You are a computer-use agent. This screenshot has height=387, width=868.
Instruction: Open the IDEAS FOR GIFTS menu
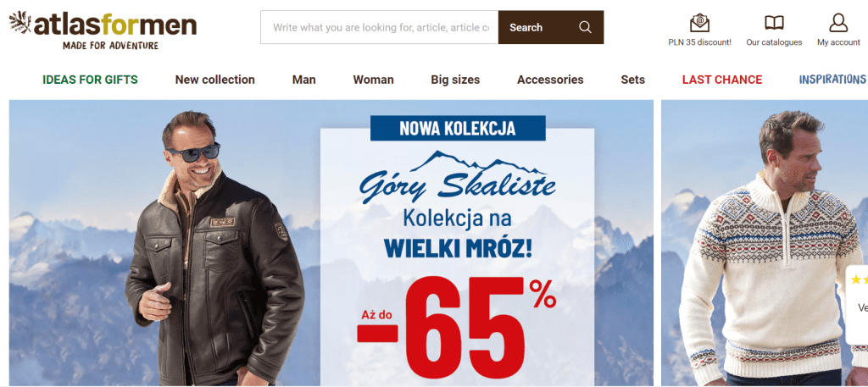90,80
